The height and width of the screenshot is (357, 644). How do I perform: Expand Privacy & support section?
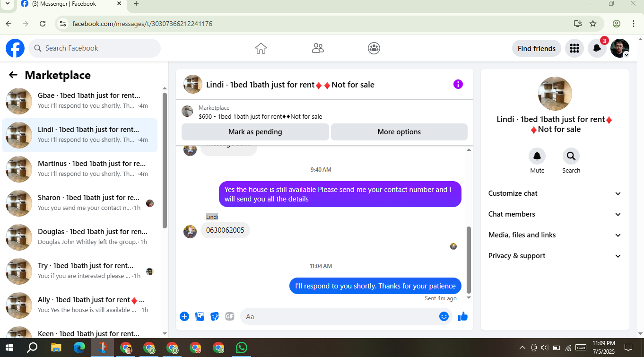click(x=555, y=256)
